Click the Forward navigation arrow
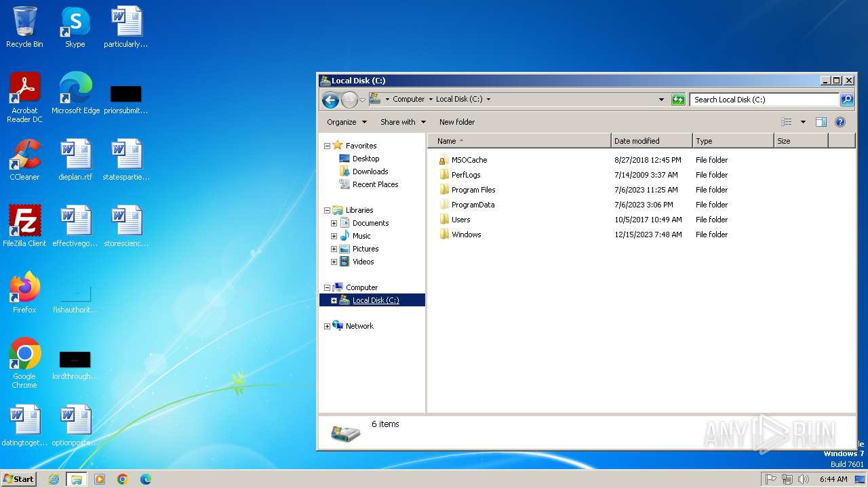Image resolution: width=868 pixels, height=488 pixels. point(349,100)
